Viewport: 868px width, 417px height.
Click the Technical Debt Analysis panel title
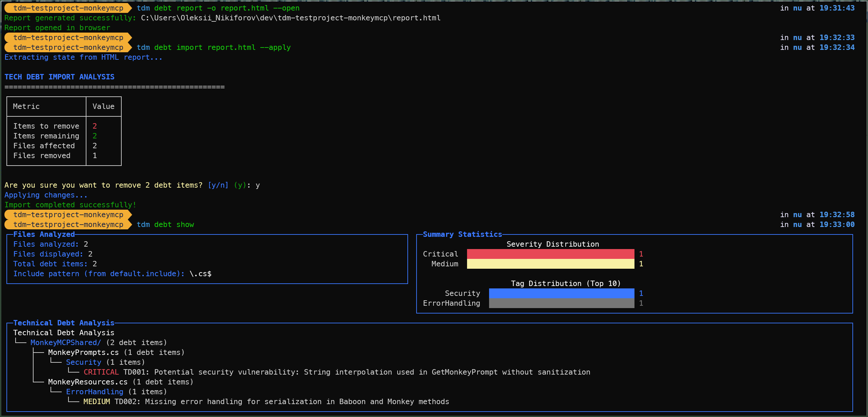[64, 323]
